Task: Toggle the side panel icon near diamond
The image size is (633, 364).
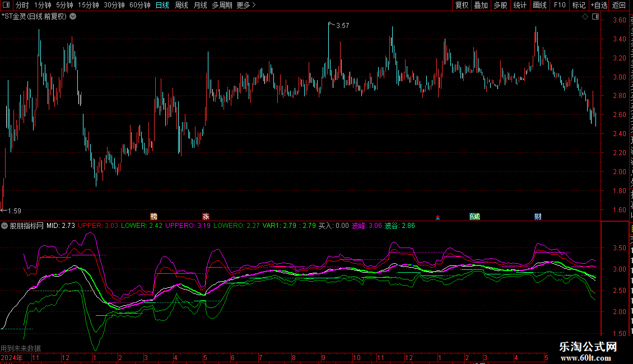Action: tap(595, 17)
